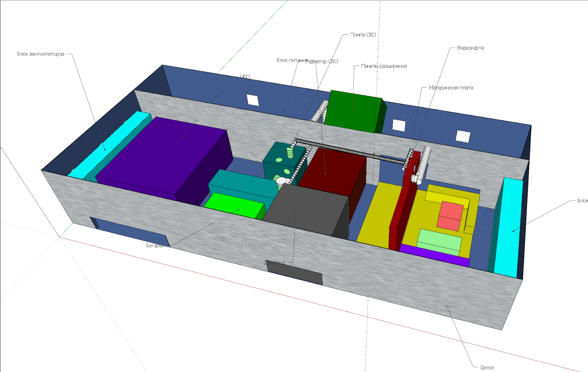Click the "Блок вентилляторов" text label
Image resolution: width=588 pixels, height=372 pixels.
[41, 54]
